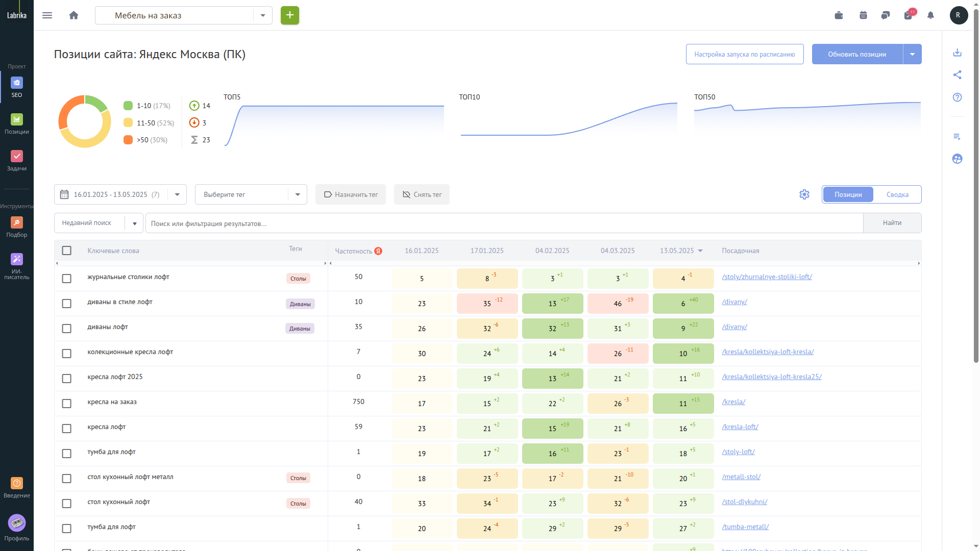The image size is (980, 551).
Task: Click Настройка запуска по расписанию button
Action: [x=745, y=54]
